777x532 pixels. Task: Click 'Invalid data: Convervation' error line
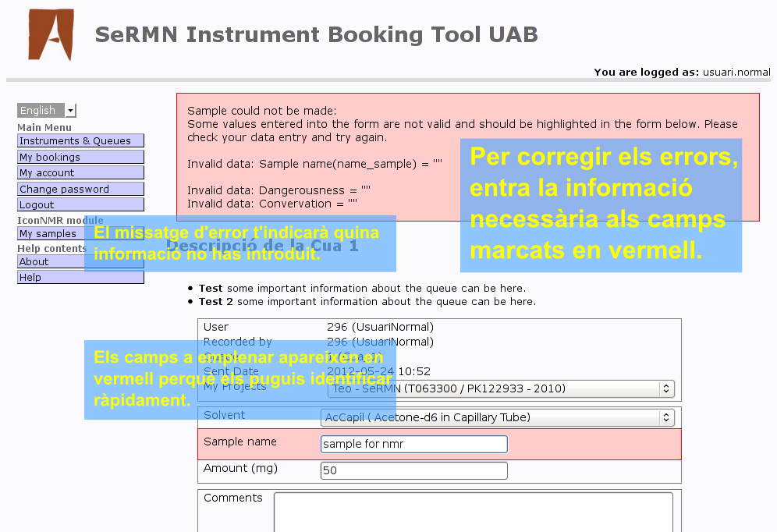tap(272, 204)
